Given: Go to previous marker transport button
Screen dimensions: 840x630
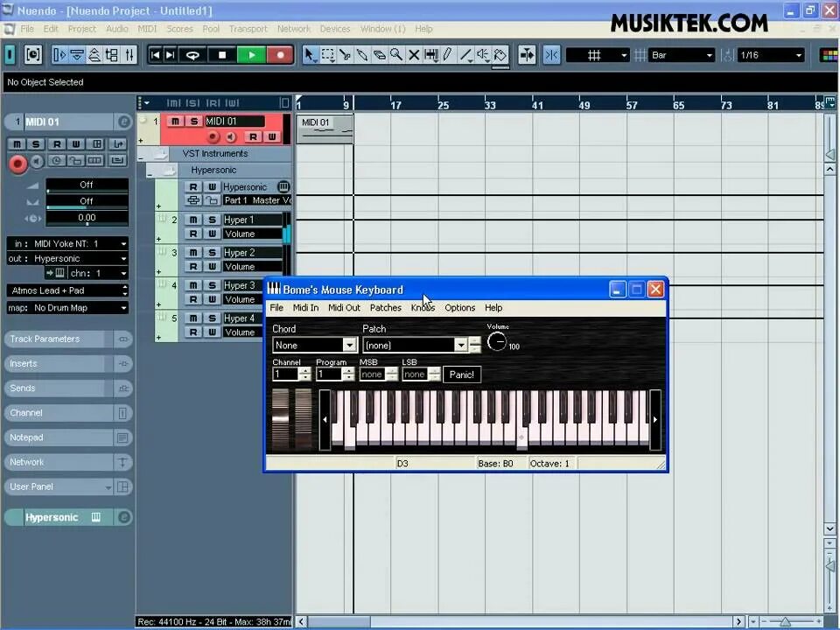Looking at the screenshot, I should click(156, 54).
